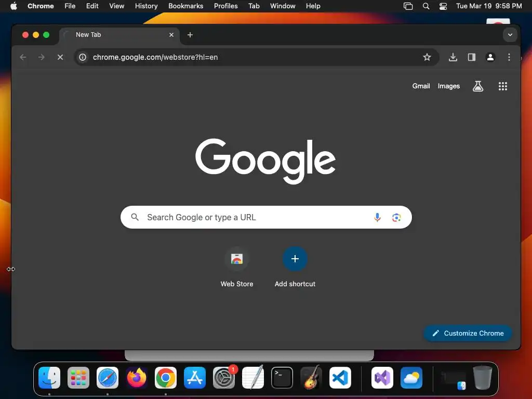The image size is (532, 399).
Task: Open the View menu
Action: tap(116, 6)
